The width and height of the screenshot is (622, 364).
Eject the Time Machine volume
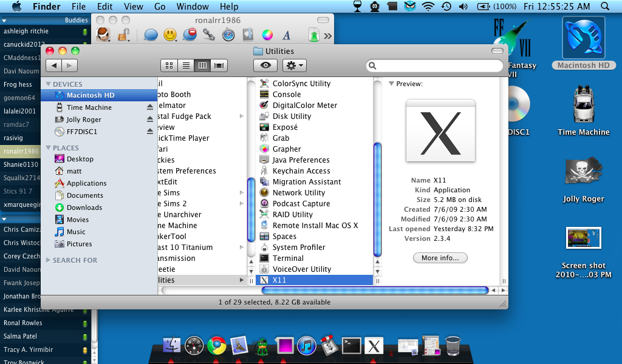click(x=150, y=107)
